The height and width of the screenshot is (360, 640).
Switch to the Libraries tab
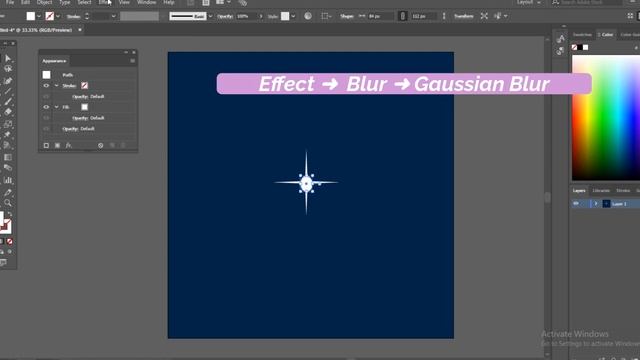click(x=601, y=191)
